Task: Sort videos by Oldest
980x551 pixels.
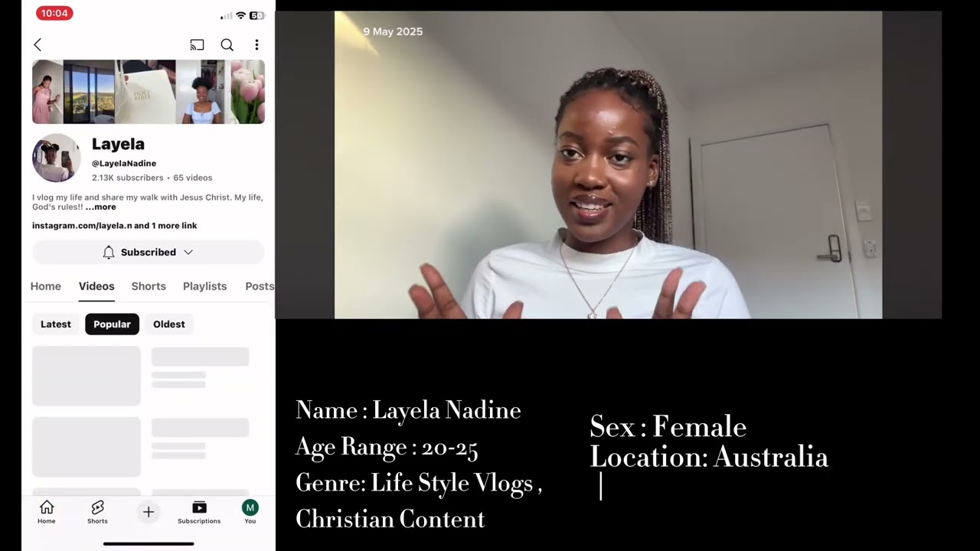Action: click(169, 324)
